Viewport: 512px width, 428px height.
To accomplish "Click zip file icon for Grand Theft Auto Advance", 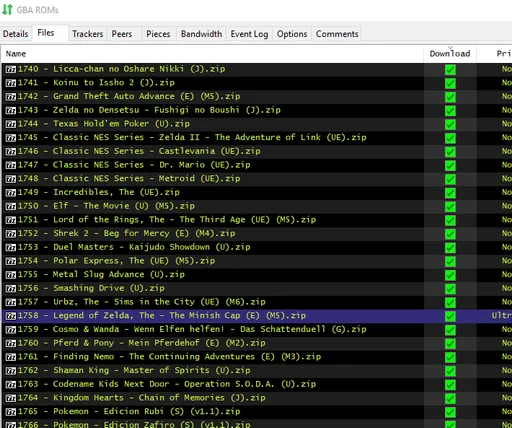I will [x=11, y=97].
